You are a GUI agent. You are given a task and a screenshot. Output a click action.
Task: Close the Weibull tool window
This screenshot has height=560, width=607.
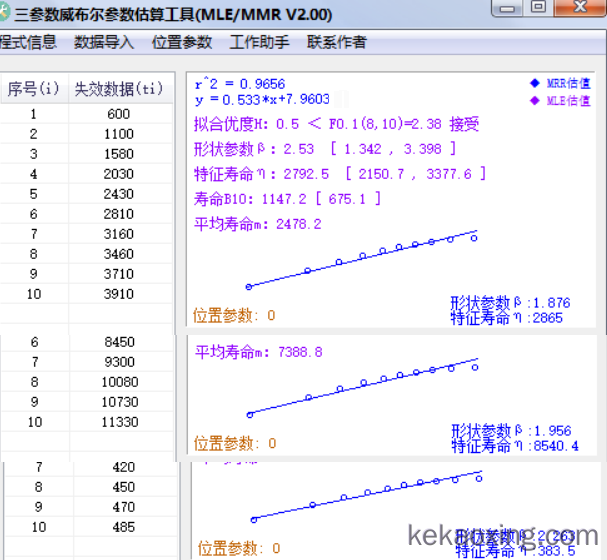(x=580, y=7)
